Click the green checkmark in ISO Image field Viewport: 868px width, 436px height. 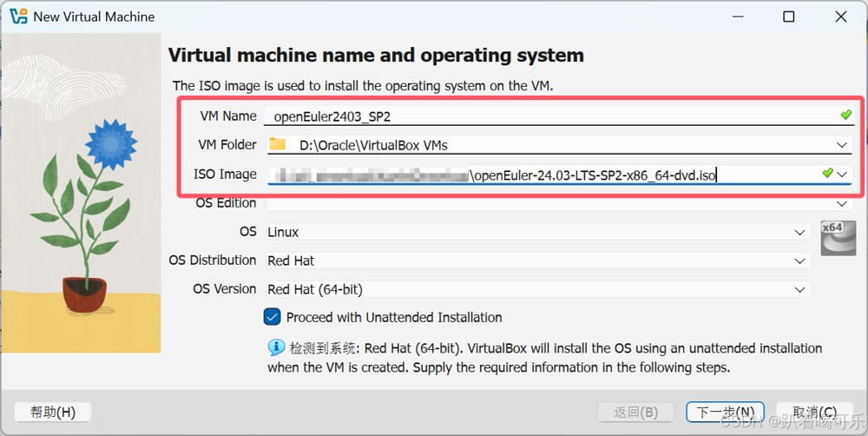pos(827,174)
